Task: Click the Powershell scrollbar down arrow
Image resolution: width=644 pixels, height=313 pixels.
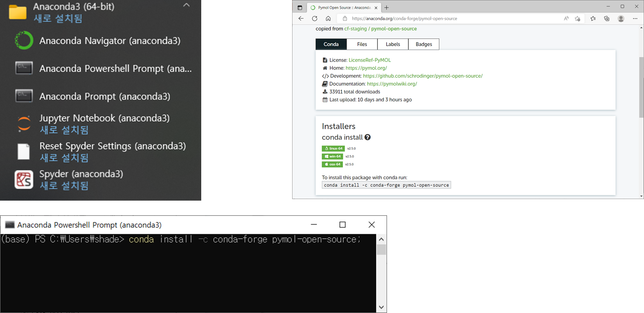Action: 381,307
